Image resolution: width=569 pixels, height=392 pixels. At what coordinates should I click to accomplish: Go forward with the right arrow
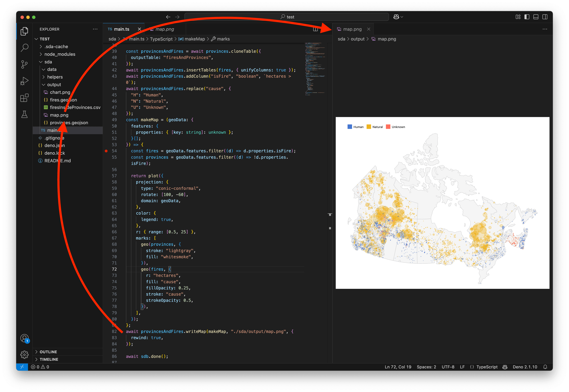(x=177, y=17)
